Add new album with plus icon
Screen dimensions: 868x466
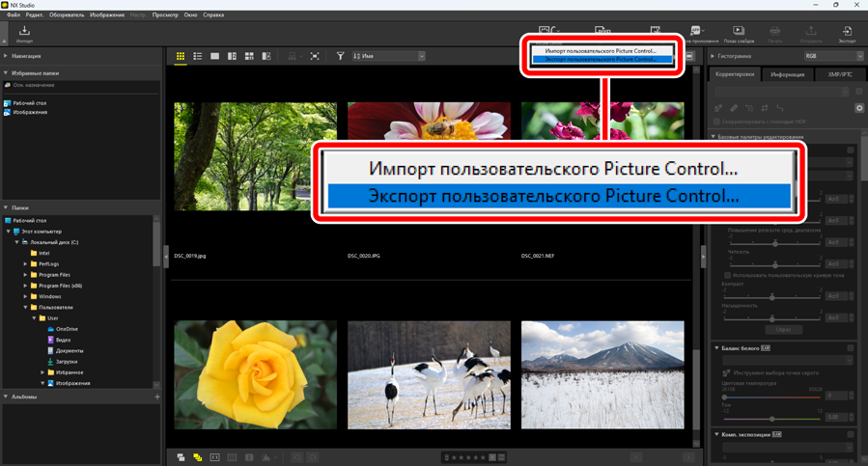pyautogui.click(x=156, y=397)
